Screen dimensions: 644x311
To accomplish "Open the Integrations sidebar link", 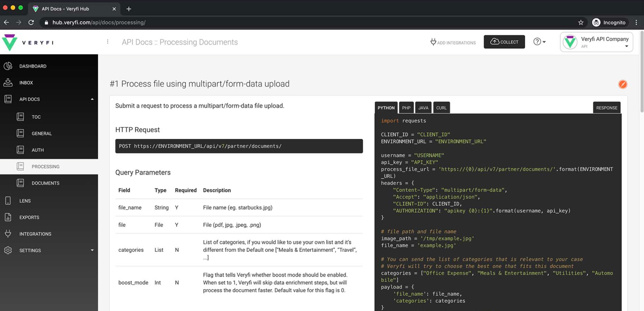I will 35,234.
